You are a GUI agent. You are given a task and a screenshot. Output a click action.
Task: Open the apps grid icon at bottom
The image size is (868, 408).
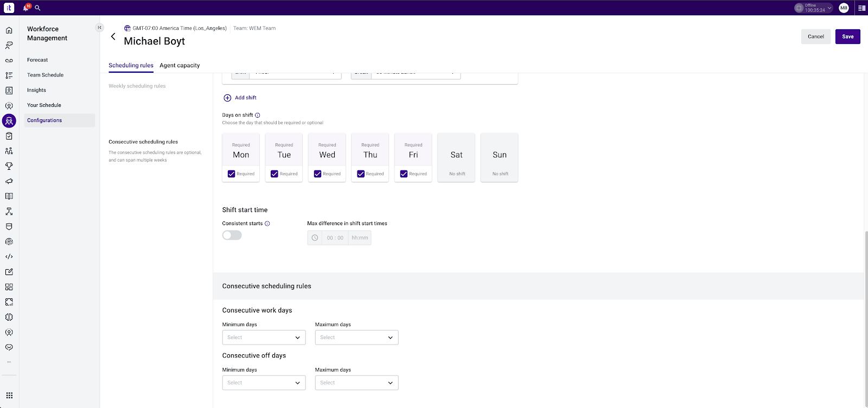coord(9,396)
